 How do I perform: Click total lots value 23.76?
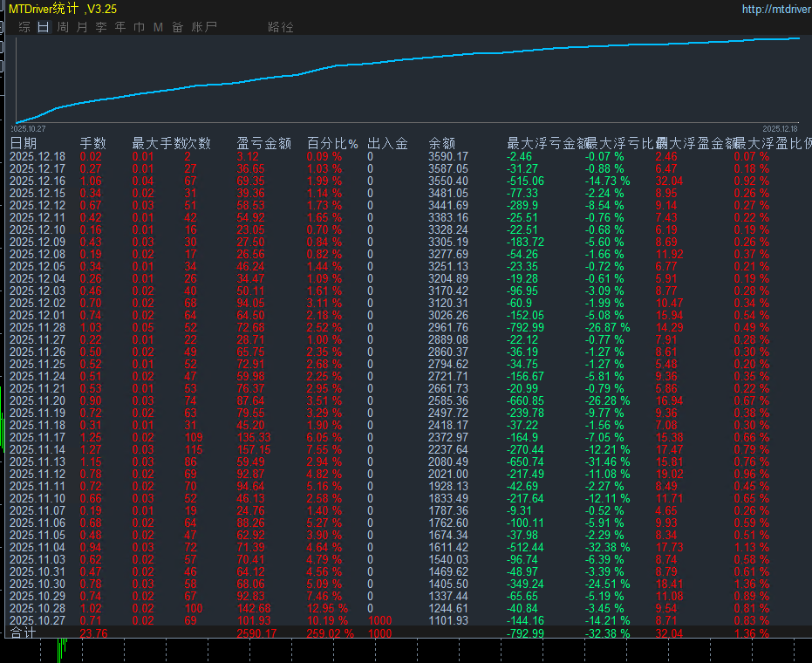pos(93,633)
